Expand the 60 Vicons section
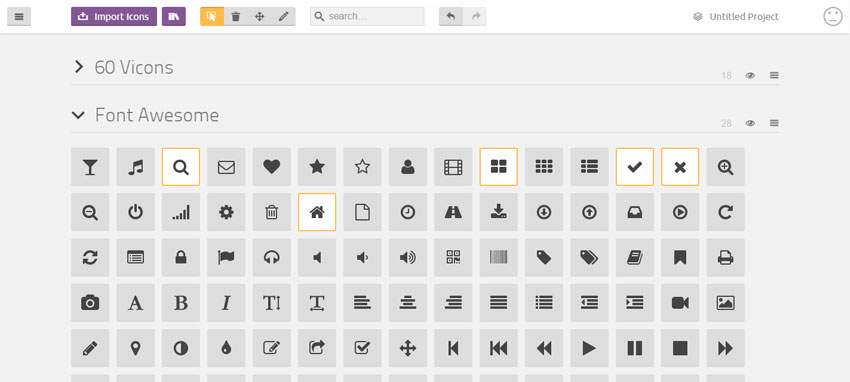 pyautogui.click(x=79, y=67)
